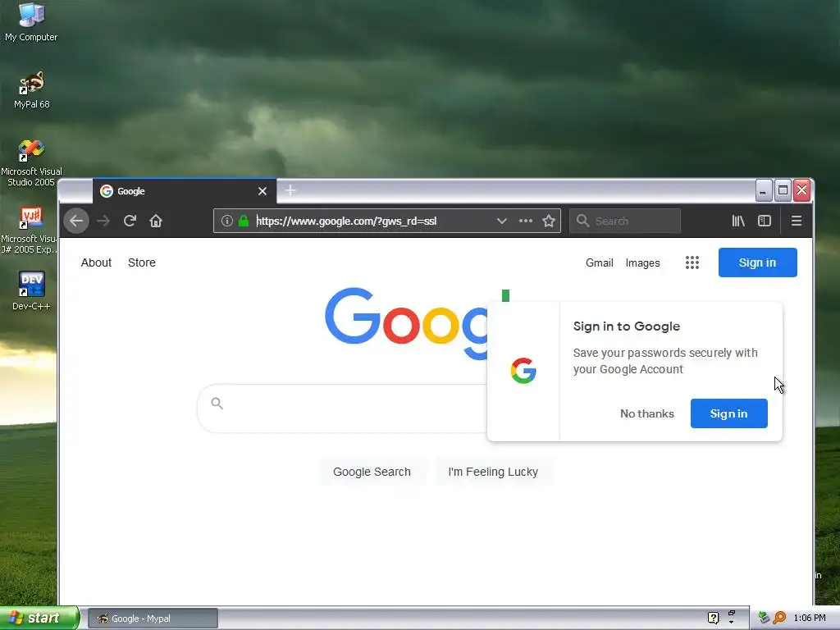This screenshot has width=840, height=630.
Task: Click the help question mark tray icon
Action: [713, 618]
